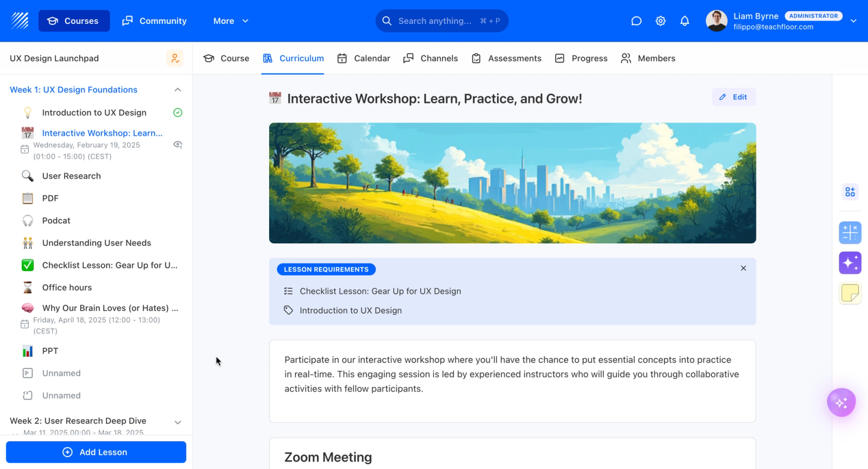The image size is (868, 469).
Task: Open the settings gear icon
Action: pyautogui.click(x=660, y=21)
